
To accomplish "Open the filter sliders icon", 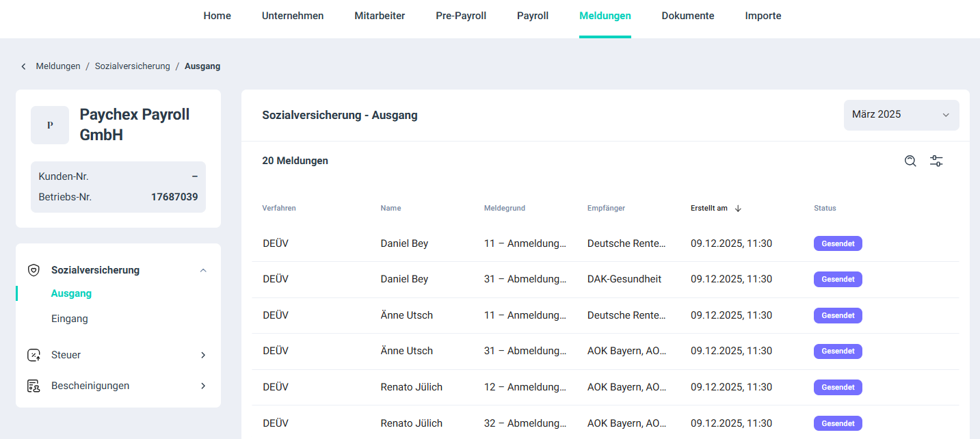I will pos(936,161).
